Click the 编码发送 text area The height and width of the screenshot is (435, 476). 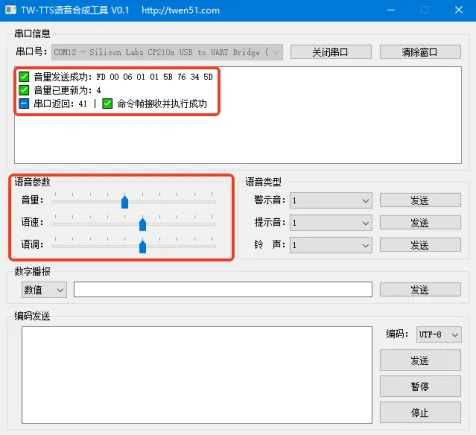tap(197, 375)
